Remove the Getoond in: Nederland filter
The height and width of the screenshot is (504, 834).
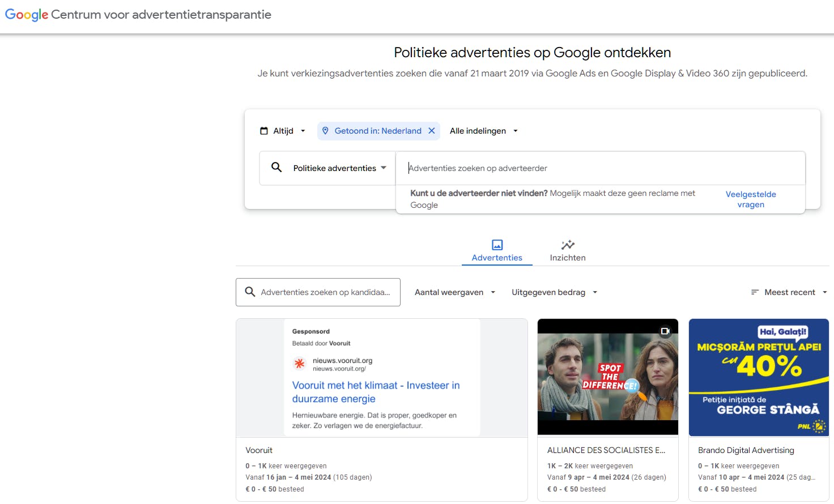[432, 131]
